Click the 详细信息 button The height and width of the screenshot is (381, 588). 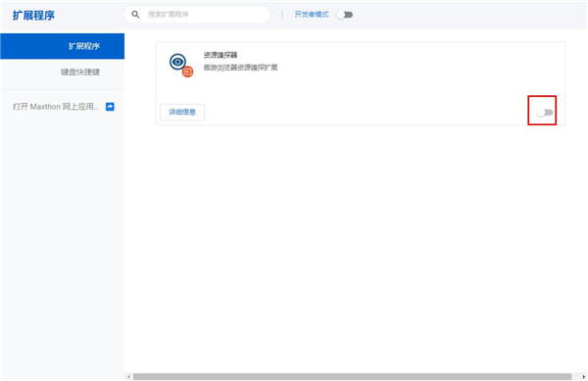182,112
